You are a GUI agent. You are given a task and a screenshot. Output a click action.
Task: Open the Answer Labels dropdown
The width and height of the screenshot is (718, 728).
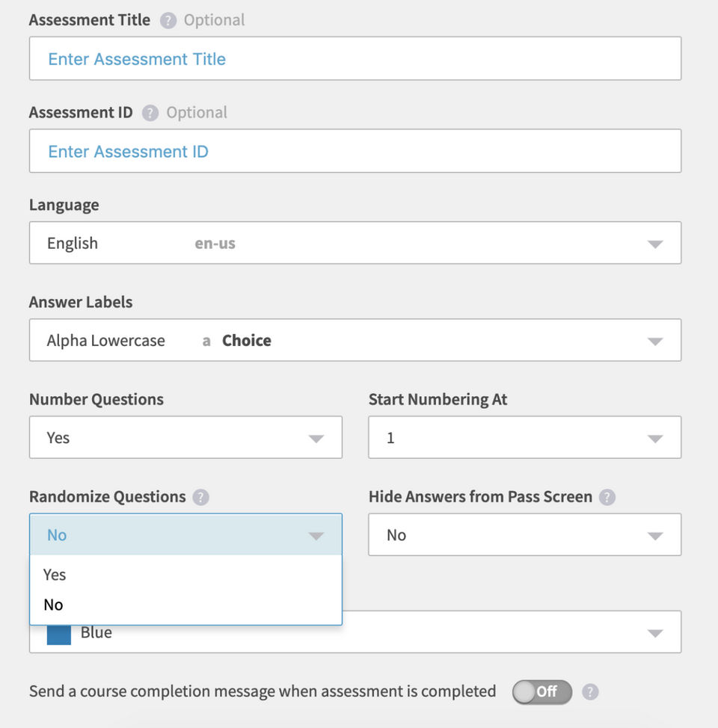pyautogui.click(x=355, y=340)
